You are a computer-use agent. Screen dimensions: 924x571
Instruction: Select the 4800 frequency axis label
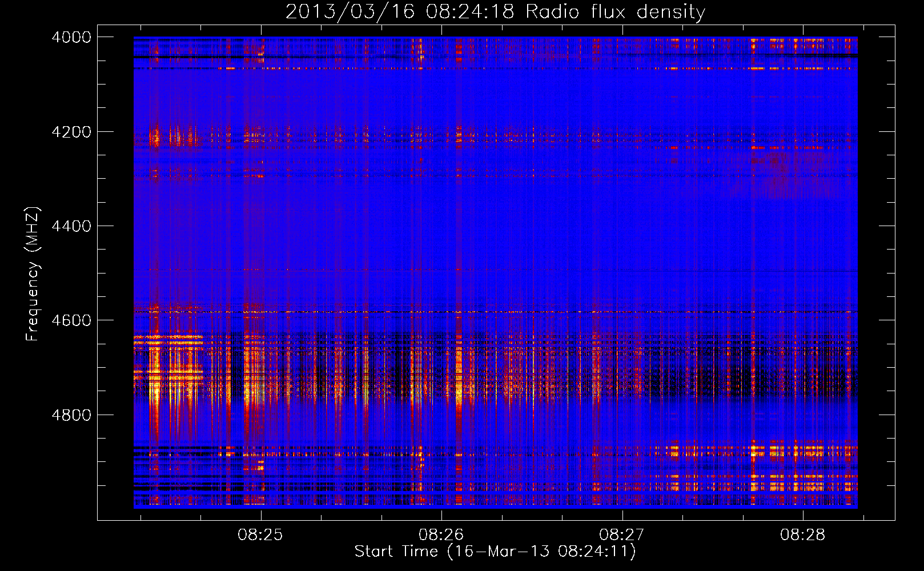tap(71, 415)
